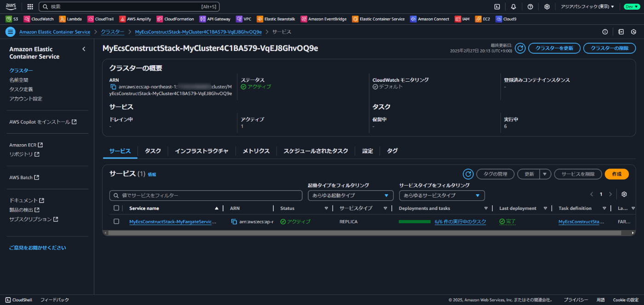This screenshot has width=644, height=305.
Task: Click the horizontal table scrollbar
Action: (364, 233)
